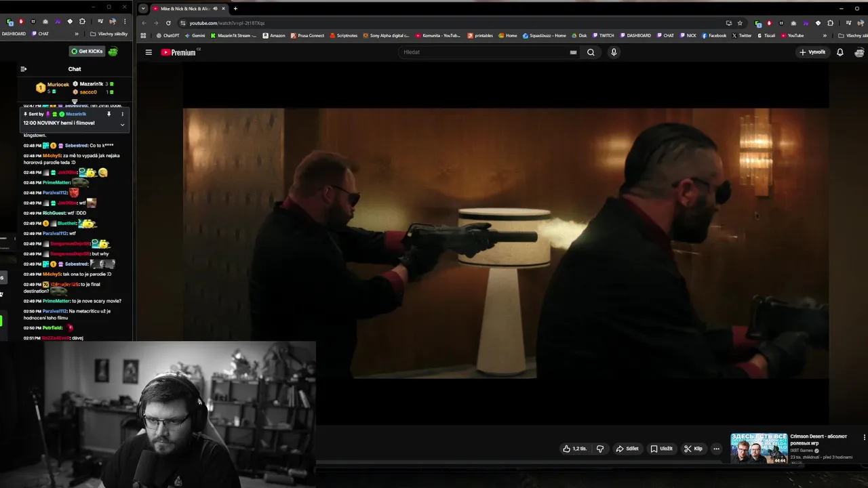Open the YouTube hamburger guide menu
Screen dimensions: 868x488
[149, 52]
